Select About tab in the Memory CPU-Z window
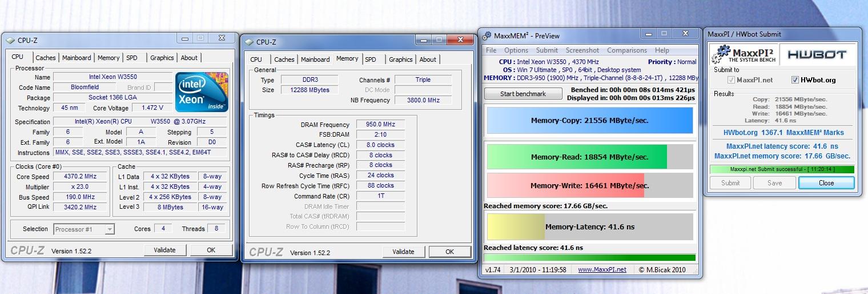The width and height of the screenshot is (868, 294). (x=428, y=59)
